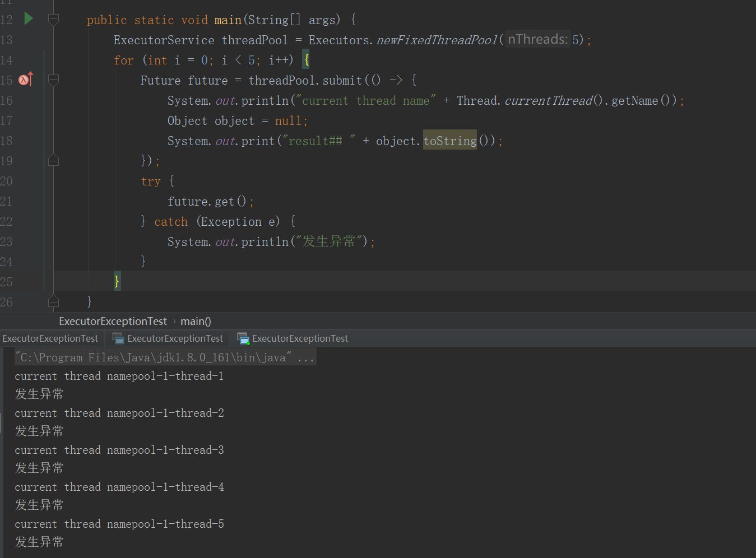Click line number 21 in the gutter
The height and width of the screenshot is (558, 756).
[x=6, y=201]
